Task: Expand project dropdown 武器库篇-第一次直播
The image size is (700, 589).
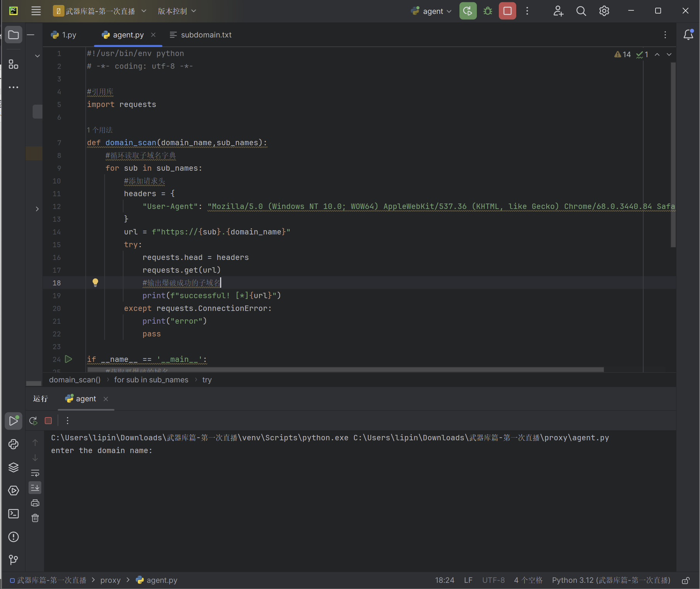Action: pos(100,11)
